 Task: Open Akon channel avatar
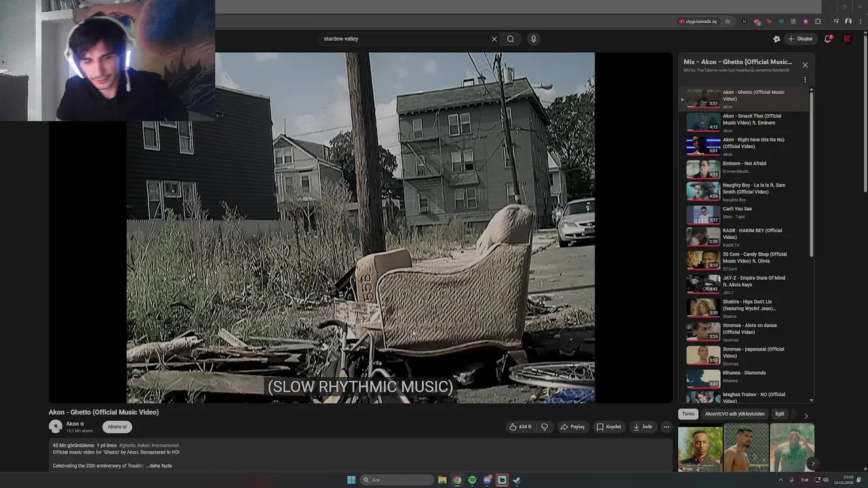[x=56, y=426]
